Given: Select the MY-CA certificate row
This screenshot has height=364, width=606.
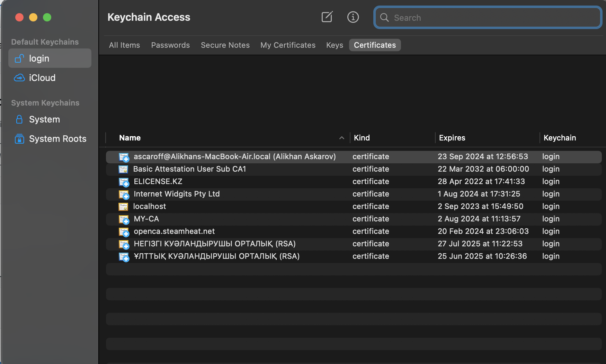Looking at the screenshot, I should coord(242,219).
